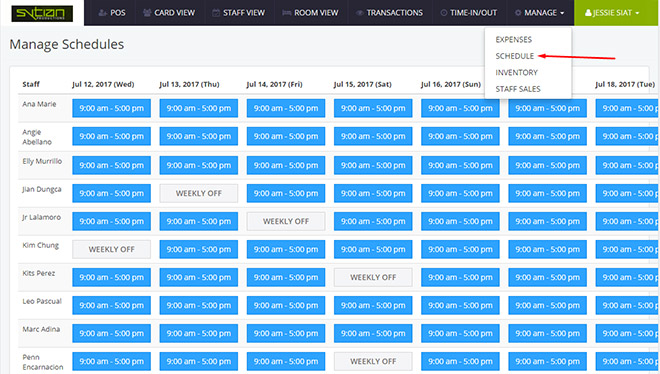Click the Jul 12, 2017 (Wed) header

(103, 84)
